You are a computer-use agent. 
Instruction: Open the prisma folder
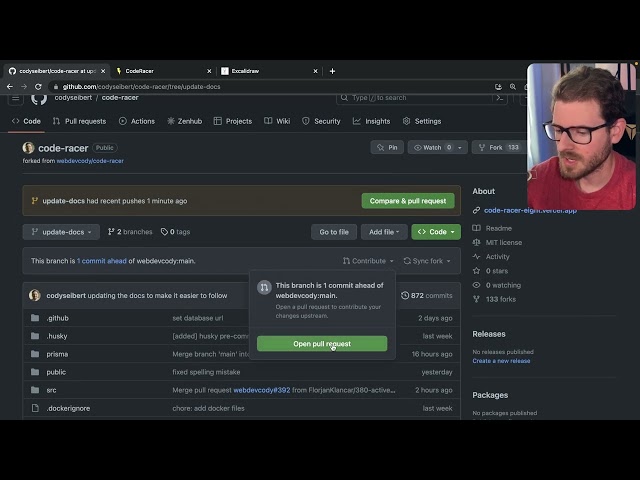coord(57,354)
